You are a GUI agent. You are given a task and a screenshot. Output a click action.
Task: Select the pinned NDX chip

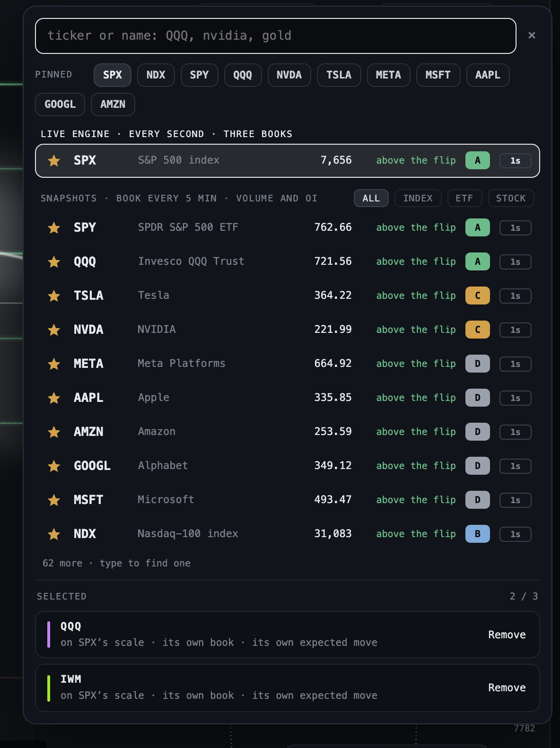pyautogui.click(x=156, y=75)
